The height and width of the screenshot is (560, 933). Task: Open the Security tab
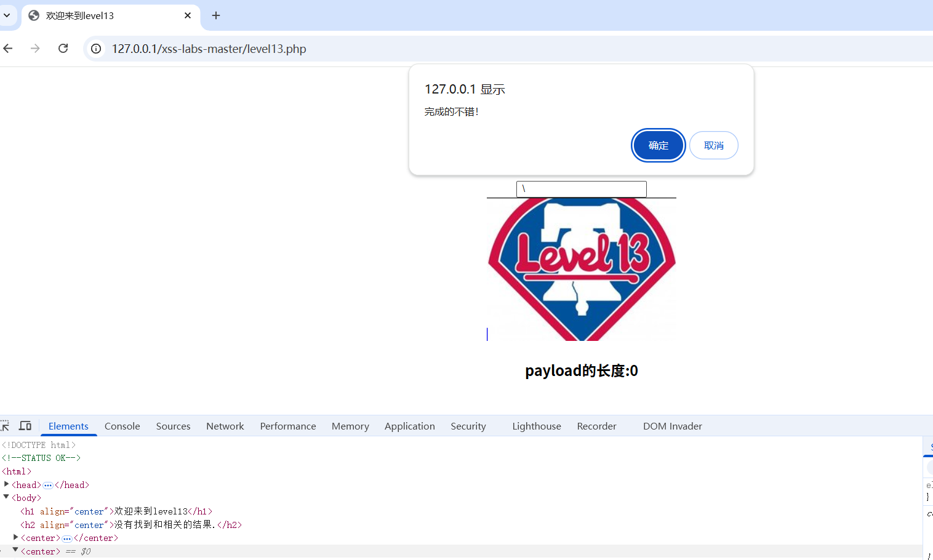click(468, 426)
